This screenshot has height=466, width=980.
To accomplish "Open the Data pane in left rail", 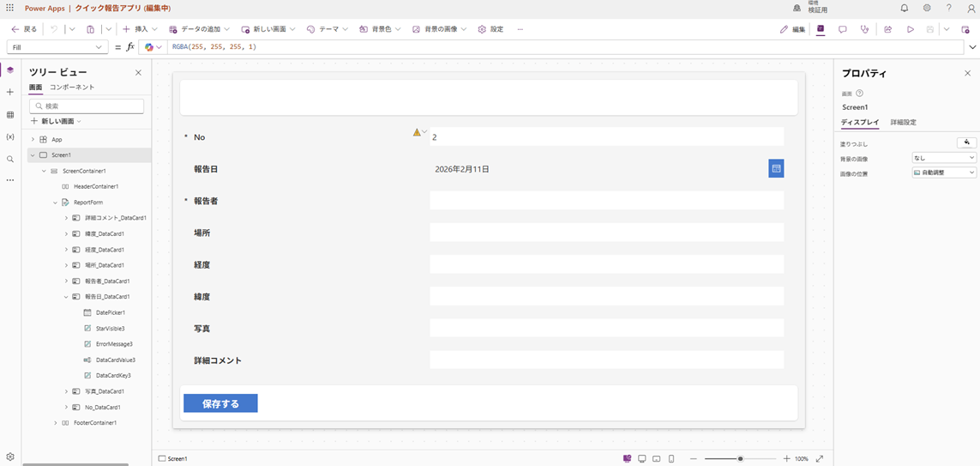I will point(10,114).
